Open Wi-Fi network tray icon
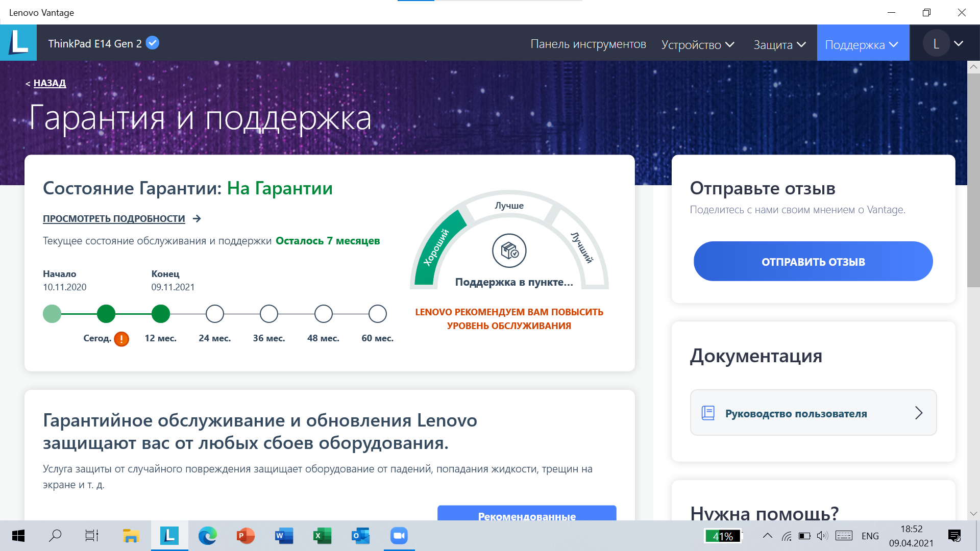The image size is (980, 551). 787,536
